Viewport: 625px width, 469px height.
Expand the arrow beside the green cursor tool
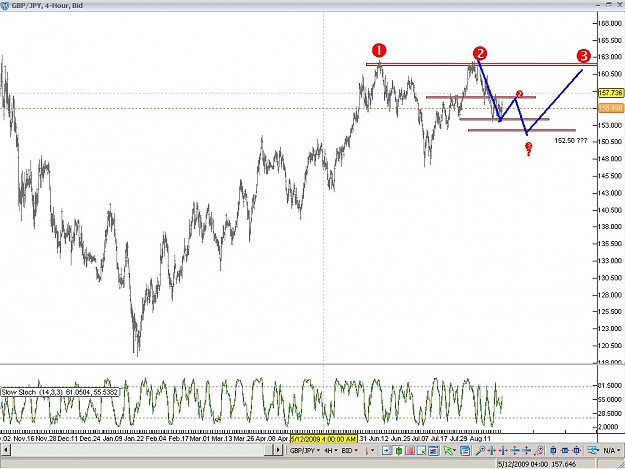pyautogui.click(x=455, y=451)
